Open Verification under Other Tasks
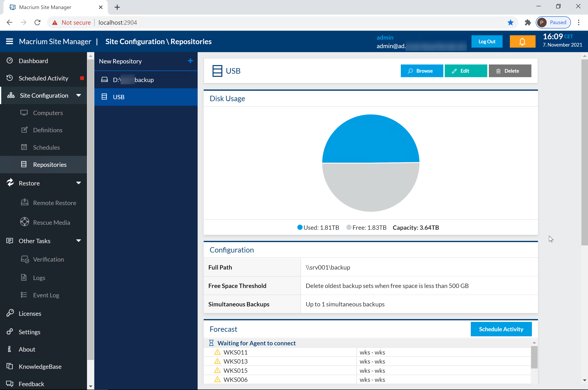The height and width of the screenshot is (390, 588). coord(48,259)
